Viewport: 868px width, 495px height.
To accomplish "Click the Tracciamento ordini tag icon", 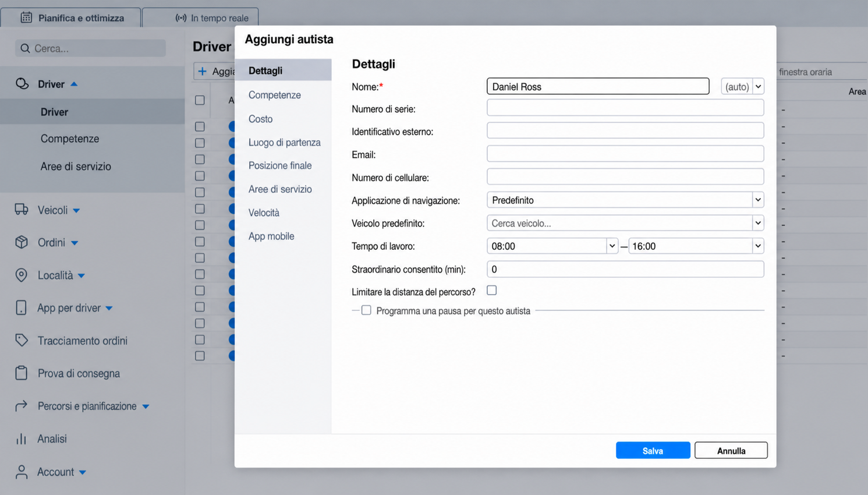I will (22, 340).
